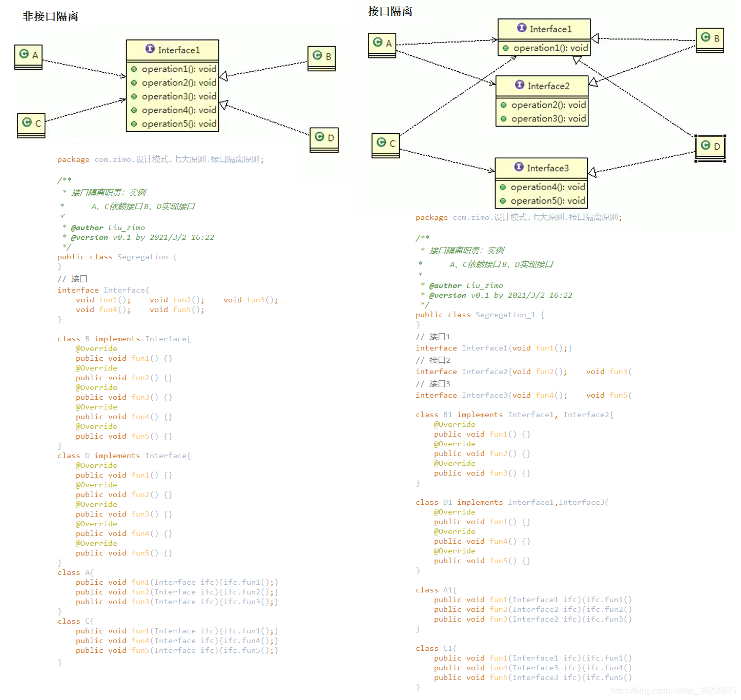Click the 'class C1{' line
This screenshot has height=700, width=741.
click(x=436, y=648)
